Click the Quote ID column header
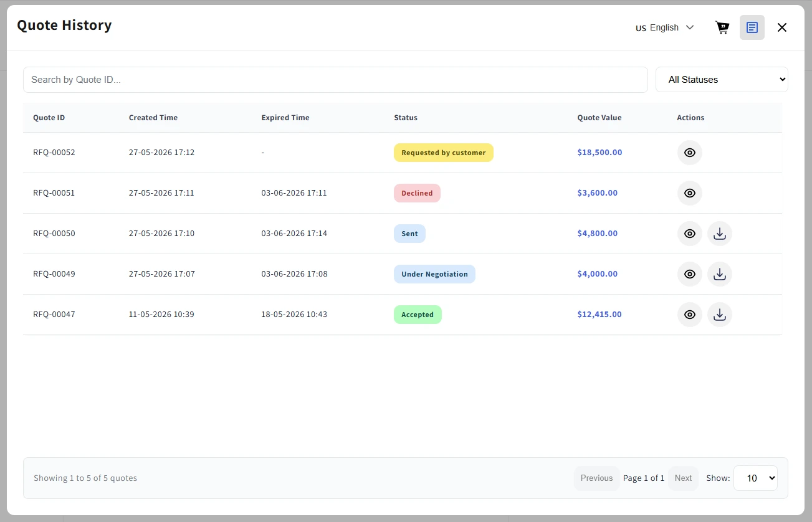Screen dimensions: 812x522 coord(49,118)
